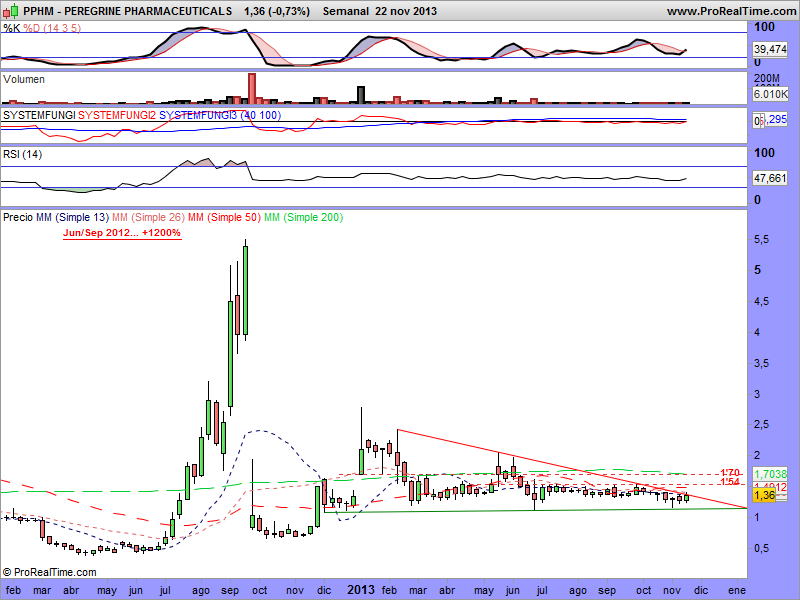Click the "4,5" label on the price axis
The width and height of the screenshot is (800, 600).
tap(761, 301)
